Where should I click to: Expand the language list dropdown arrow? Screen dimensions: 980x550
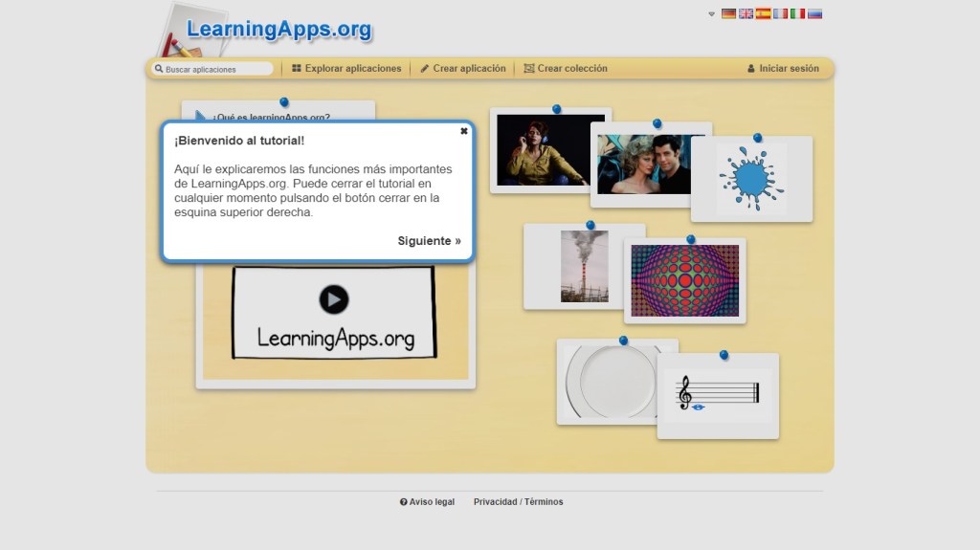(711, 14)
